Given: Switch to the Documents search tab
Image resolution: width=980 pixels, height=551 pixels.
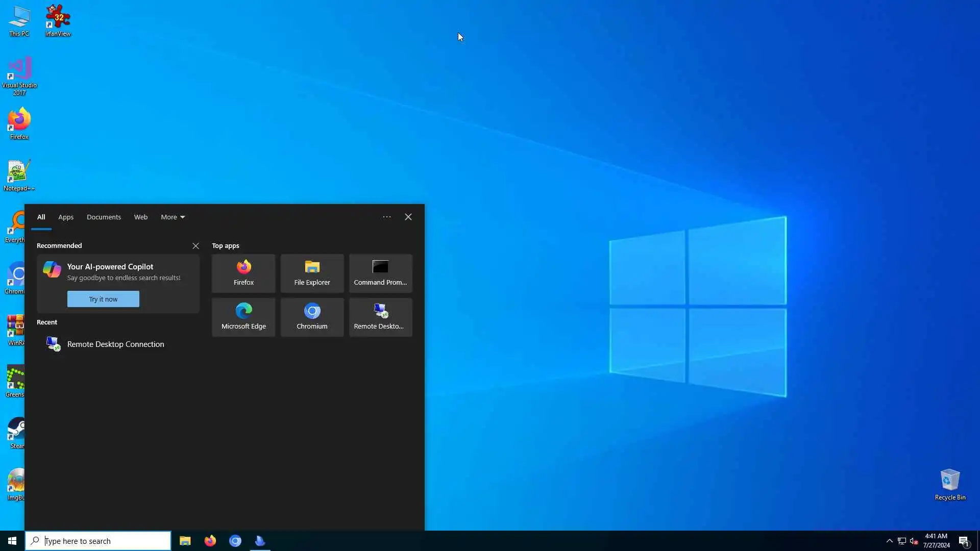Looking at the screenshot, I should [x=104, y=217].
